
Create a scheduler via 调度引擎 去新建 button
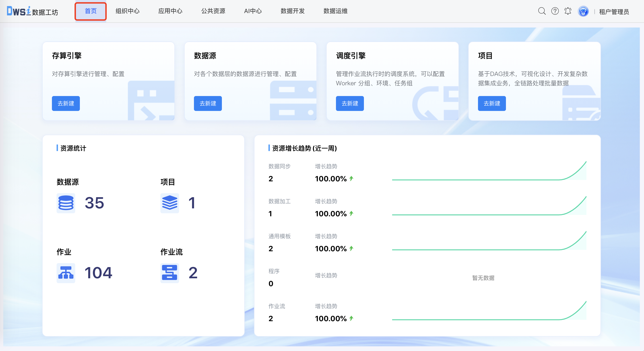point(350,103)
